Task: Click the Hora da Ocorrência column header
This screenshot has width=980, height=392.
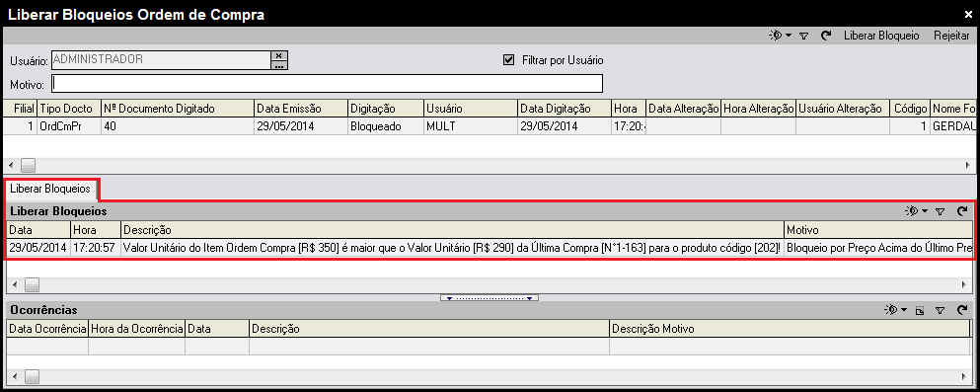Action: tap(137, 329)
